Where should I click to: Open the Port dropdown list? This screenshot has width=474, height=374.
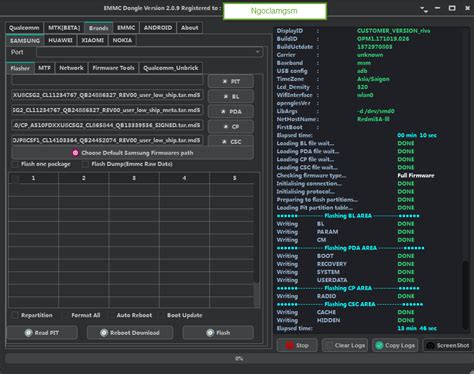click(x=149, y=52)
